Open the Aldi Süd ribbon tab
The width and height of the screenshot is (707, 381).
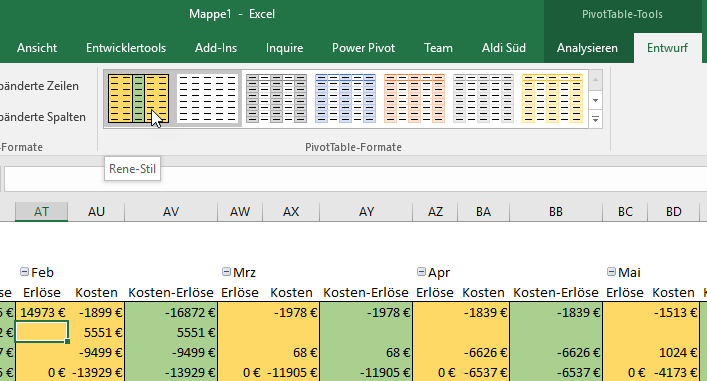(504, 48)
